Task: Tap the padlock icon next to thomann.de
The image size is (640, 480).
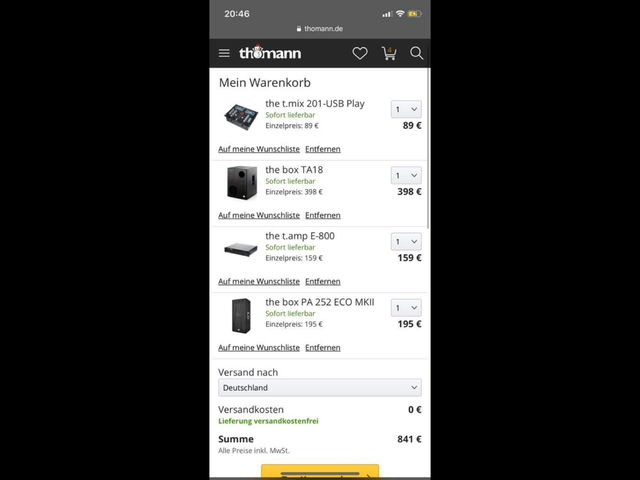Action: (x=299, y=29)
